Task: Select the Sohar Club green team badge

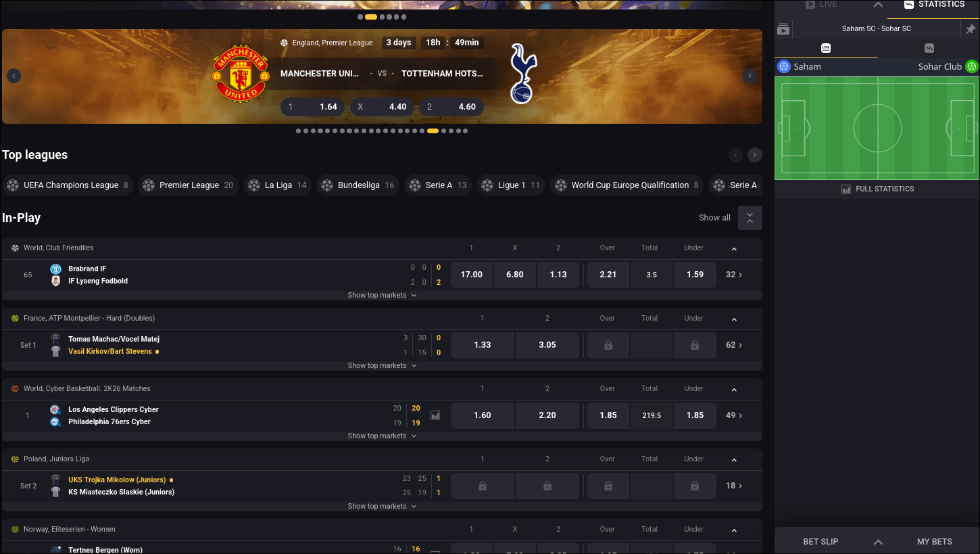Action: pyautogui.click(x=972, y=66)
